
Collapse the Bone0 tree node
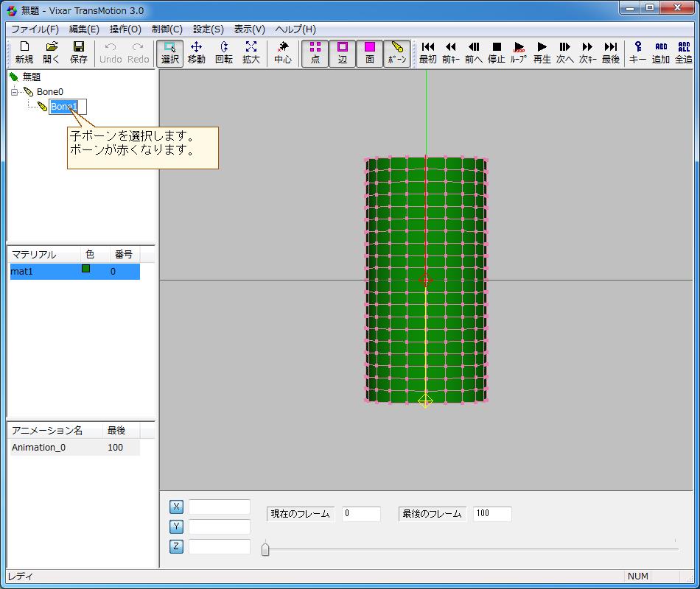[x=15, y=92]
